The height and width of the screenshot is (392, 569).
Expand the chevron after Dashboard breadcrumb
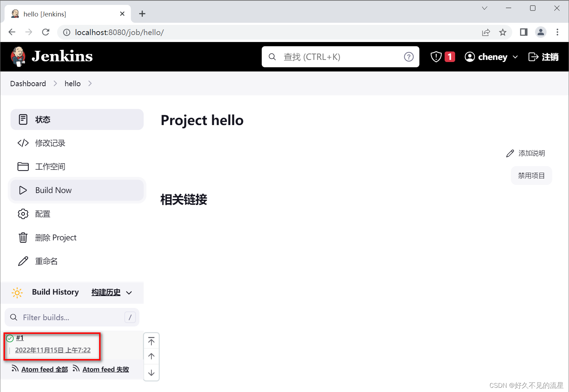click(55, 84)
